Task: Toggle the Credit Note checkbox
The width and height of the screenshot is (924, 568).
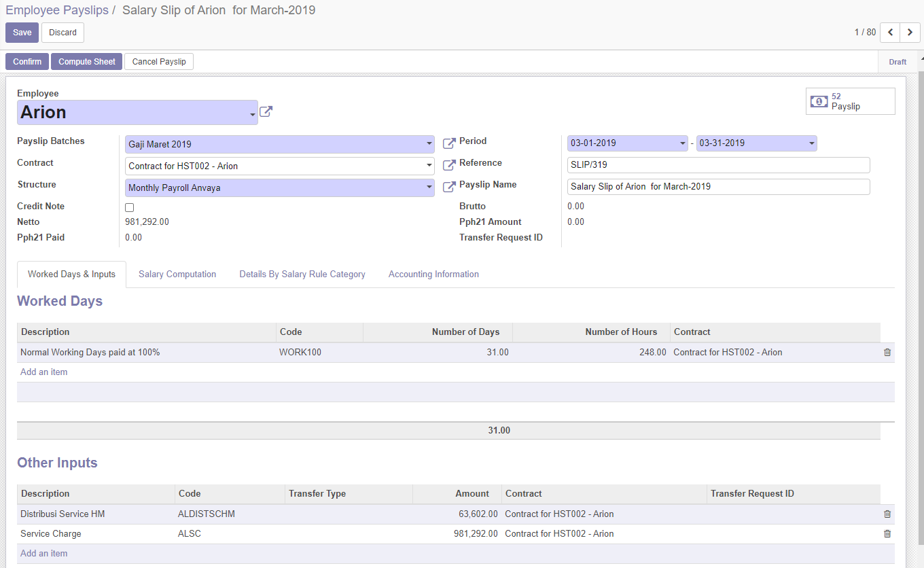Action: click(130, 207)
